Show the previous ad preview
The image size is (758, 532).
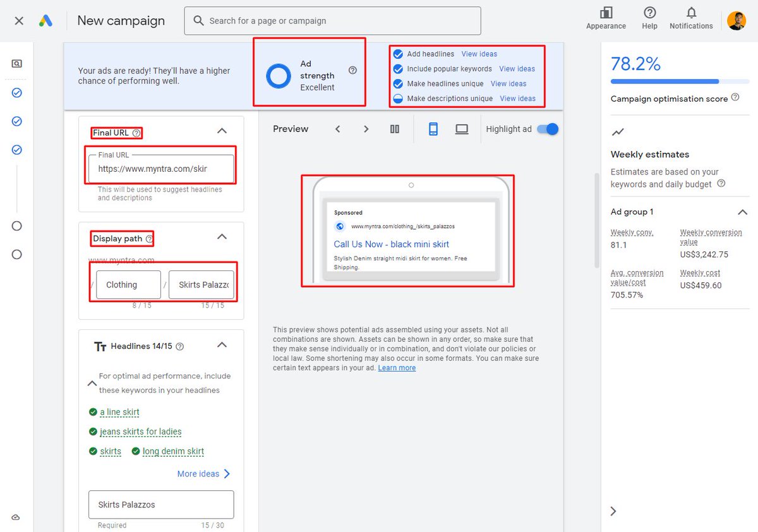coord(338,129)
